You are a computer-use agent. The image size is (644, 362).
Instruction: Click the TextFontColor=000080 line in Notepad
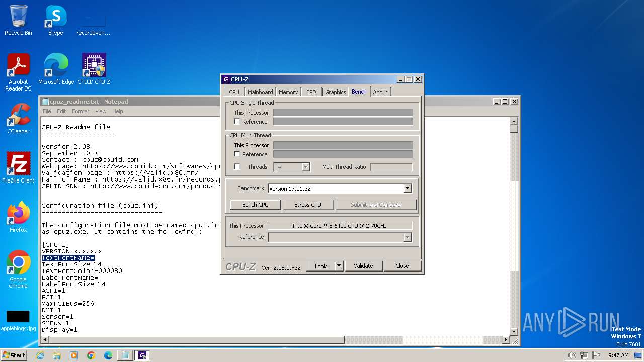point(82,271)
